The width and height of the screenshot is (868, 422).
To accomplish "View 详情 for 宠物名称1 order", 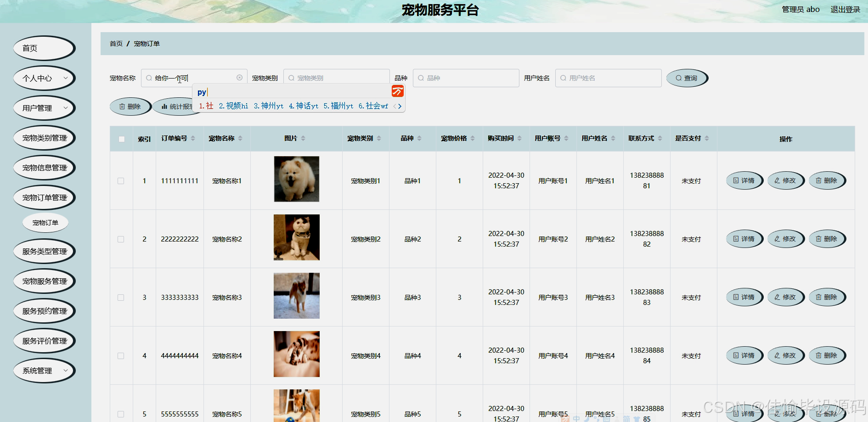I will pos(744,180).
